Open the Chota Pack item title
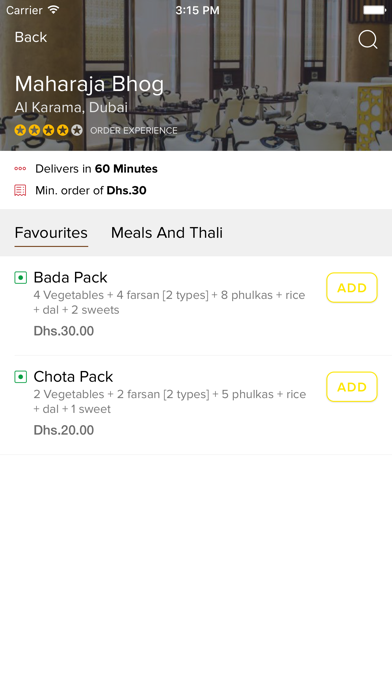The image size is (392, 696). point(73,376)
